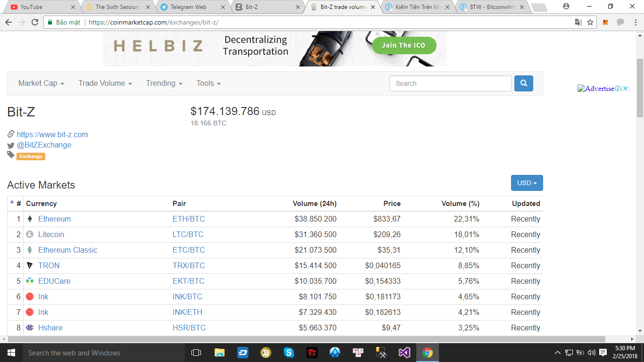Viewport: 644px width, 362px height.
Task: Show hidden system tray icons
Action: 558,353
